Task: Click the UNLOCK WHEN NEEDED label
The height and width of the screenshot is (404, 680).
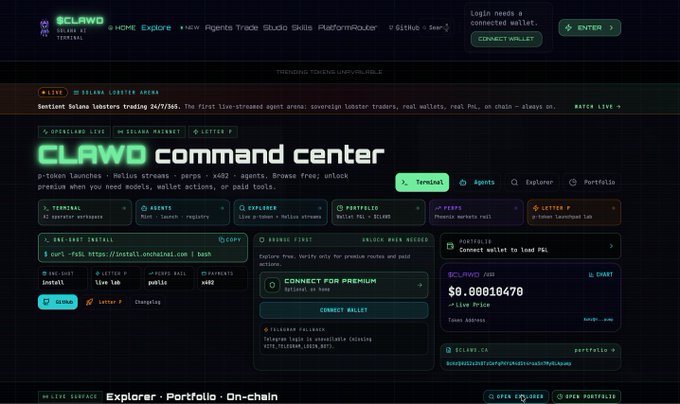Action: click(x=395, y=240)
